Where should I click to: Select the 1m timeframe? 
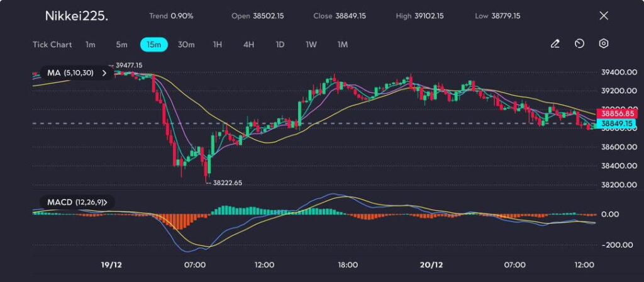(91, 45)
